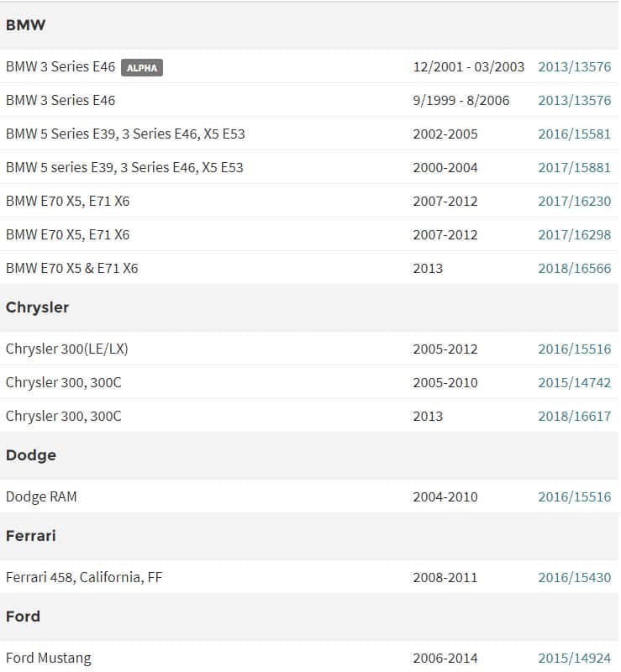Viewport: 621px width, 672px height.
Task: Open the 2018/16617 report link
Action: pyautogui.click(x=574, y=417)
